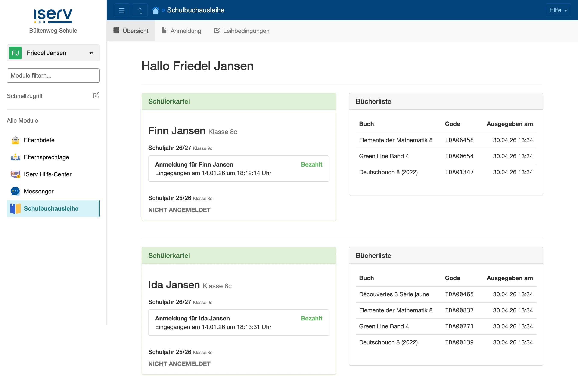
Task: Toggle the hamburger menu button
Action: point(122,10)
